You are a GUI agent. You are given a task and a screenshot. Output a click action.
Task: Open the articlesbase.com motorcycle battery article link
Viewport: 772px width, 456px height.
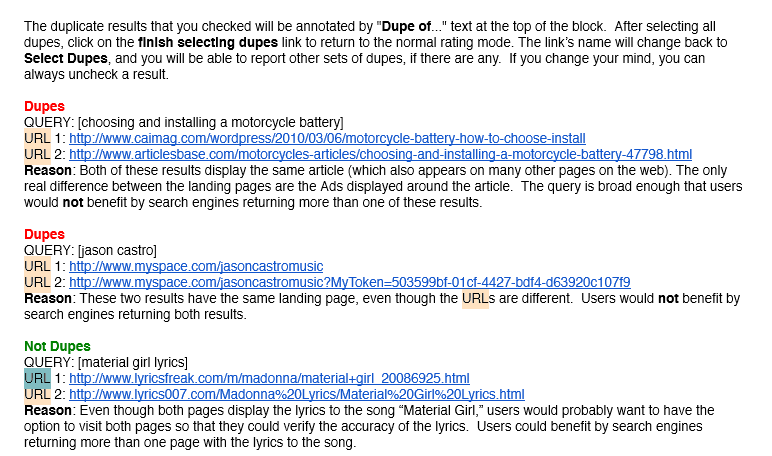coord(380,155)
